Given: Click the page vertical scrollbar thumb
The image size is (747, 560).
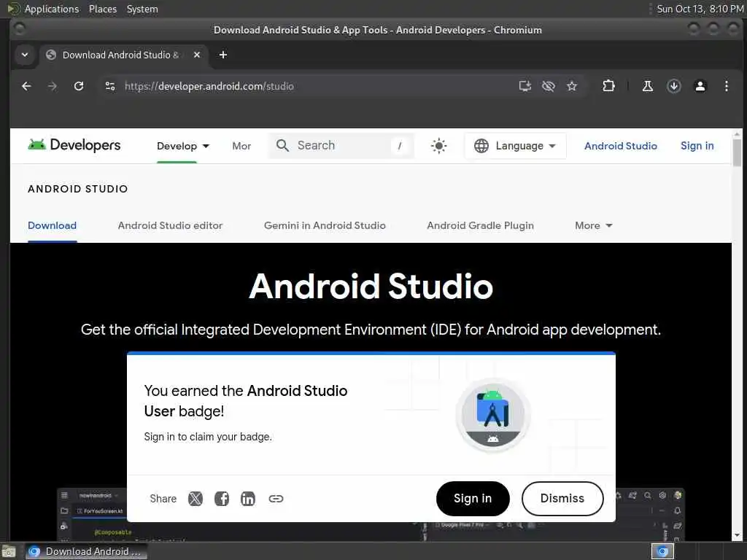Looking at the screenshot, I should click(x=737, y=152).
